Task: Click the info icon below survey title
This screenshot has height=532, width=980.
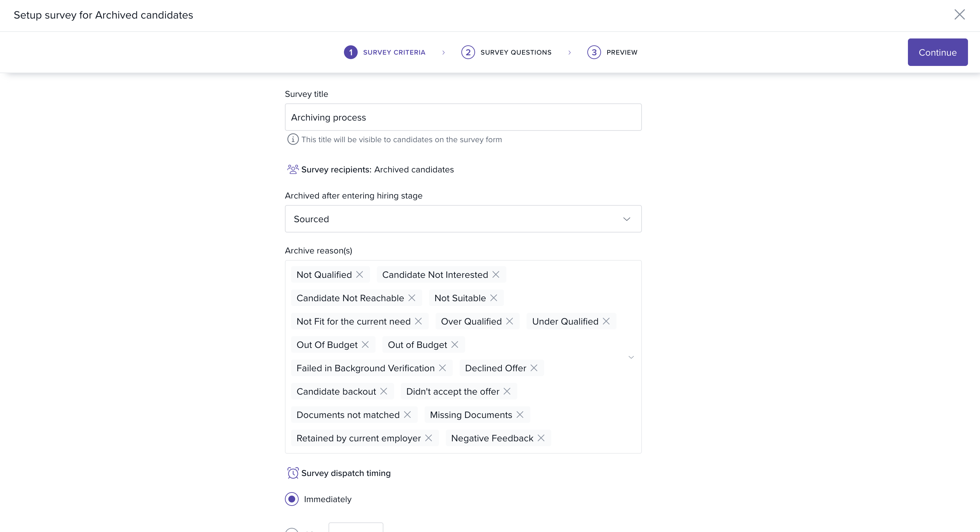Action: [292, 139]
